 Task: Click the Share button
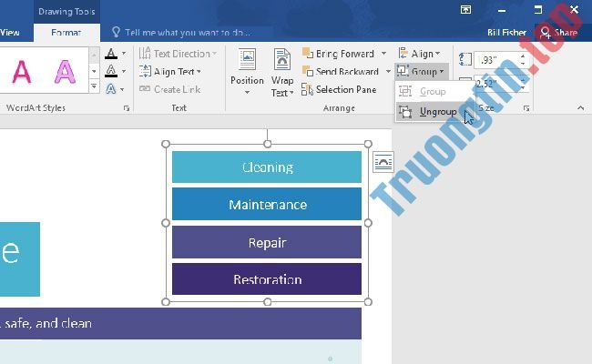559,33
